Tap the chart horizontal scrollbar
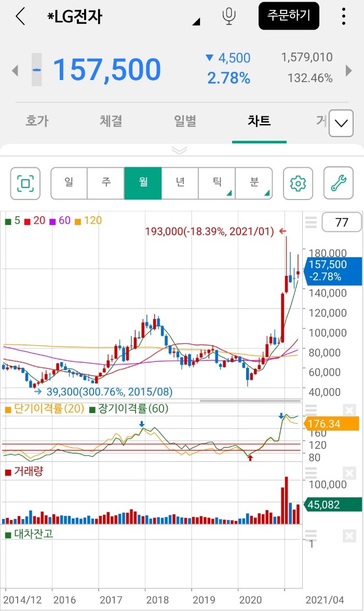Image resolution: width=364 pixels, height=611 pixels. pos(250,401)
